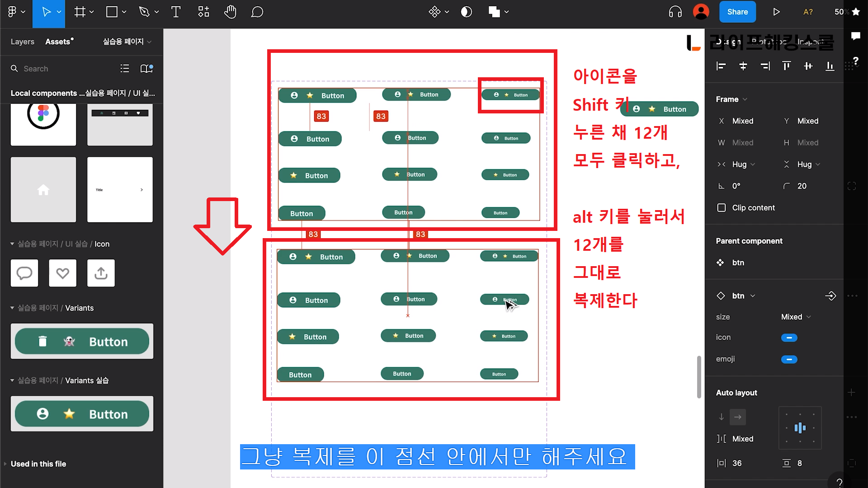Image resolution: width=868 pixels, height=488 pixels.
Task: Open horizontal Hug resizing dropdown
Action: tap(743, 164)
